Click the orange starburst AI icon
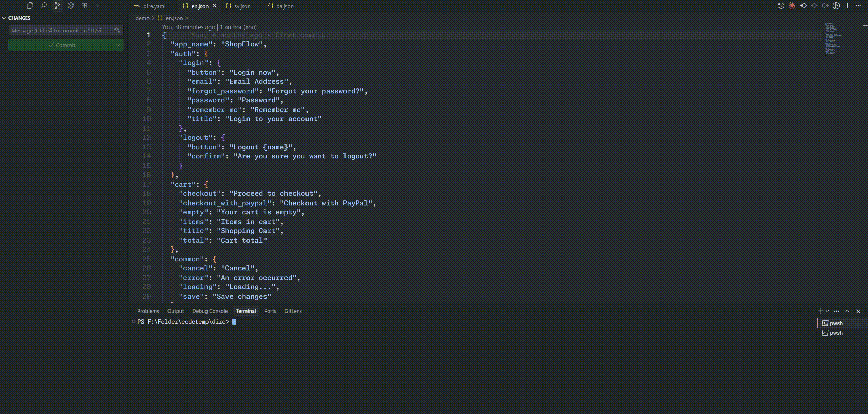 (792, 6)
